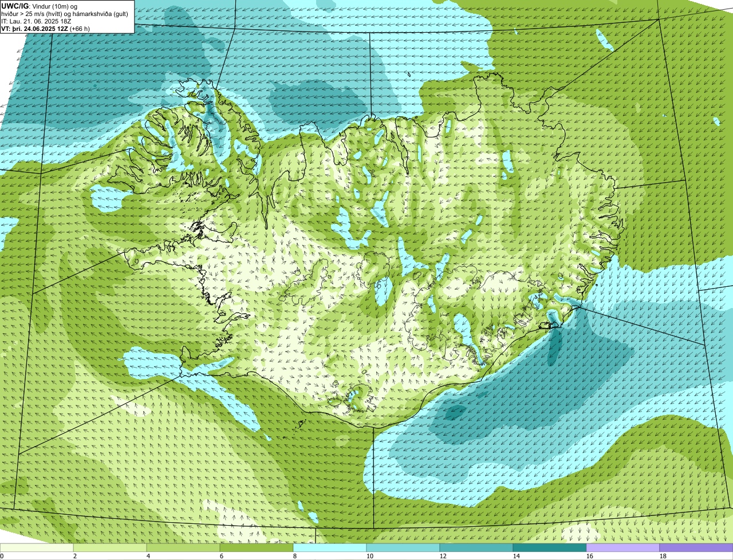The width and height of the screenshot is (733, 560).
Task: Click the legend scale label '16'
Action: (x=590, y=556)
